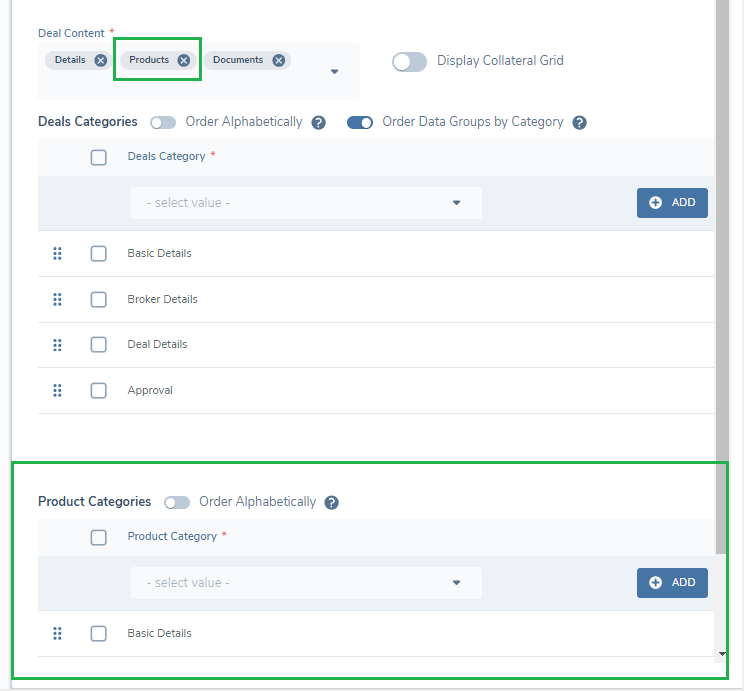Open the Deals Category select value dropdown

point(306,203)
